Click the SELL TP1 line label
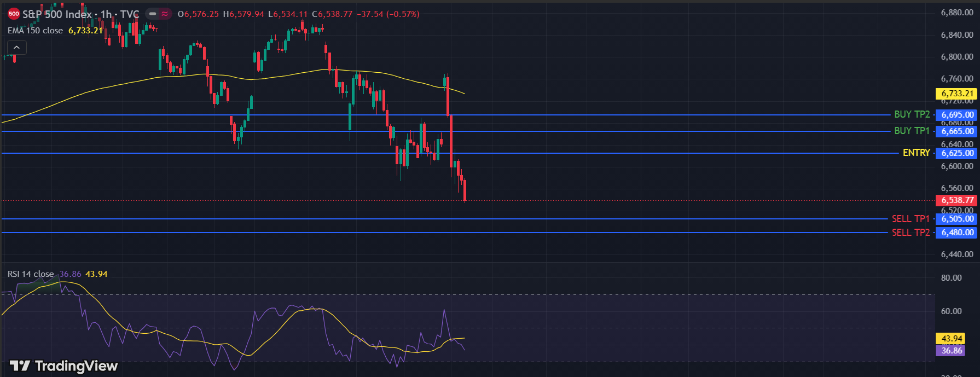980x377 pixels. [911, 219]
